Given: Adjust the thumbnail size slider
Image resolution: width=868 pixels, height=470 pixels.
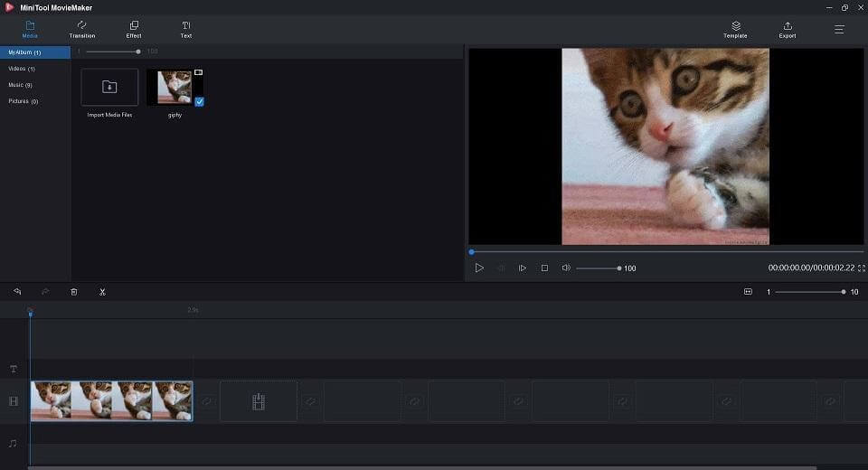Looking at the screenshot, I should pos(112,52).
